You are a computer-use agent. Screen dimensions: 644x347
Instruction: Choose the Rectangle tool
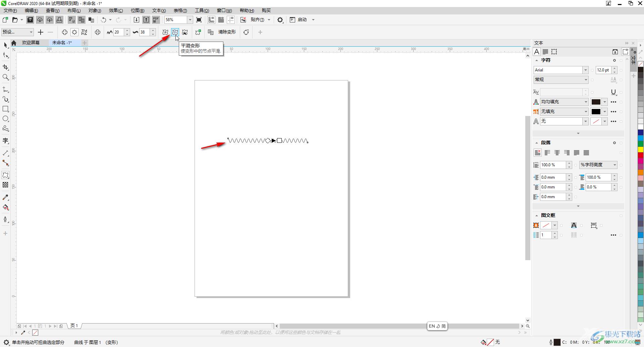click(5, 109)
